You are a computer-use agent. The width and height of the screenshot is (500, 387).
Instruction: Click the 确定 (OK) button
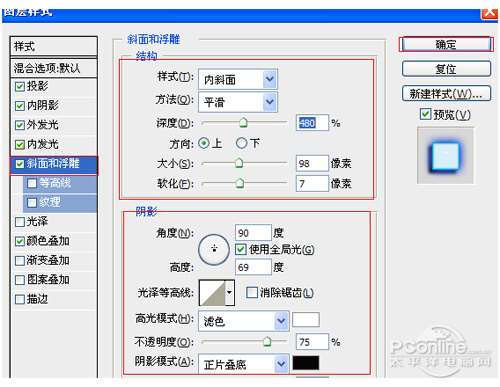pyautogui.click(x=446, y=44)
